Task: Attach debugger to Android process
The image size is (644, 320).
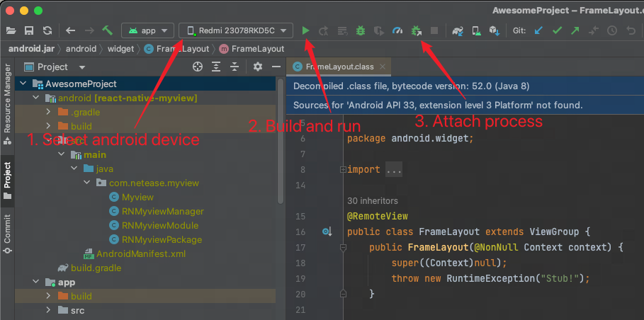Action: tap(417, 30)
